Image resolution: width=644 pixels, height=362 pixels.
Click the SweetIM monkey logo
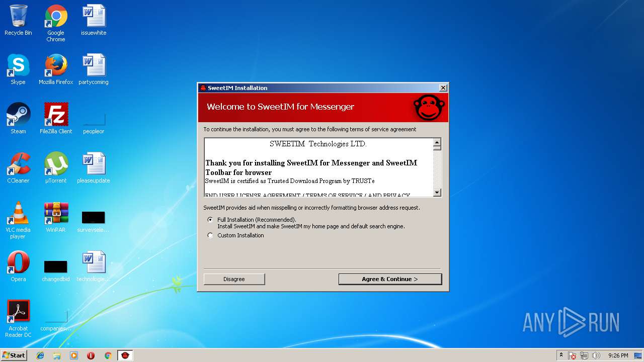(x=429, y=107)
